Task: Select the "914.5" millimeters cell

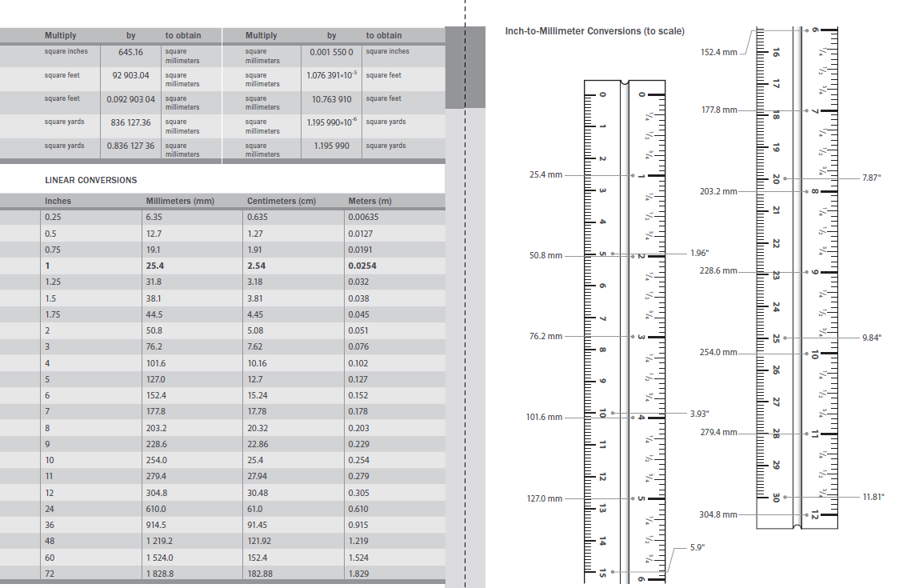Action: 156,525
